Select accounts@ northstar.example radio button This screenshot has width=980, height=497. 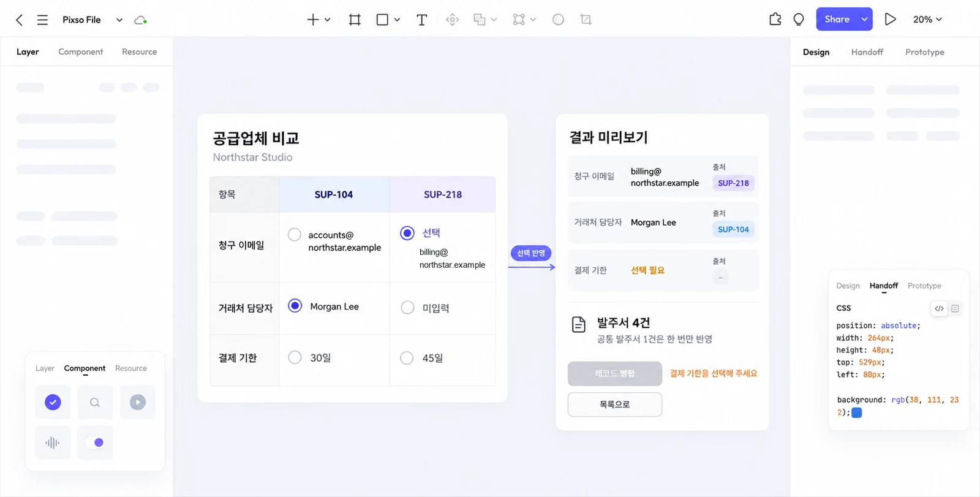(x=295, y=235)
